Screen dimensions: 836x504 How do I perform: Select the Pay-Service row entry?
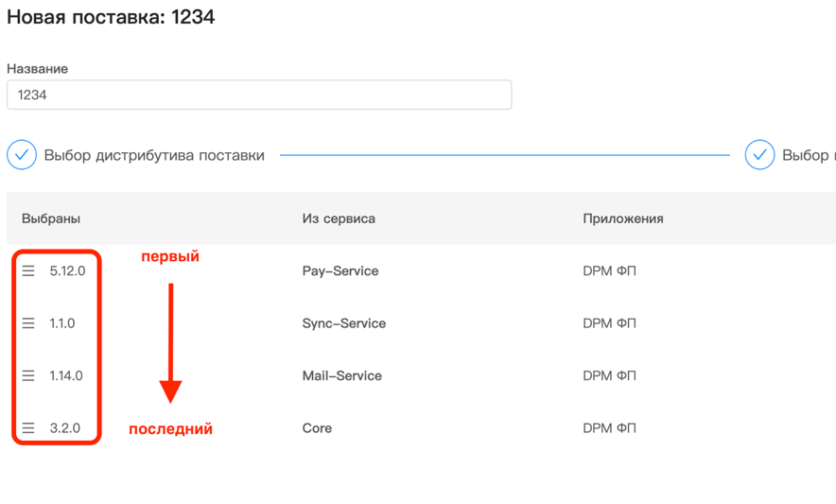click(340, 270)
